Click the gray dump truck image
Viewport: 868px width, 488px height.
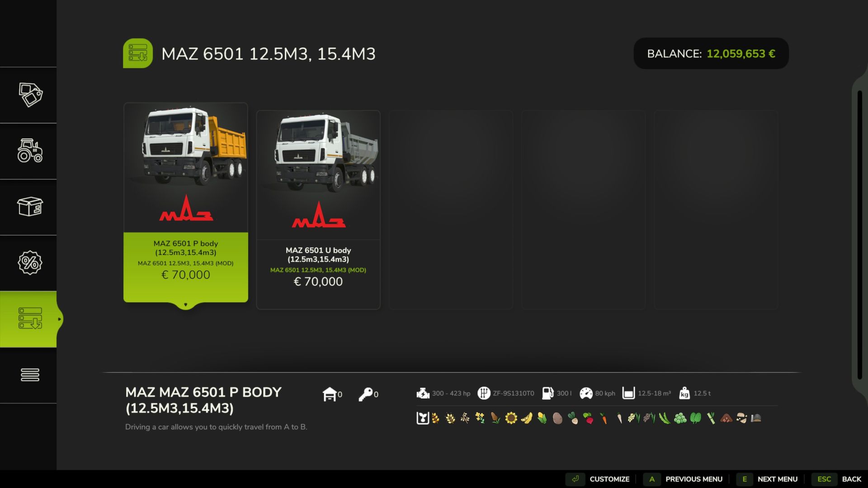pyautogui.click(x=326, y=153)
